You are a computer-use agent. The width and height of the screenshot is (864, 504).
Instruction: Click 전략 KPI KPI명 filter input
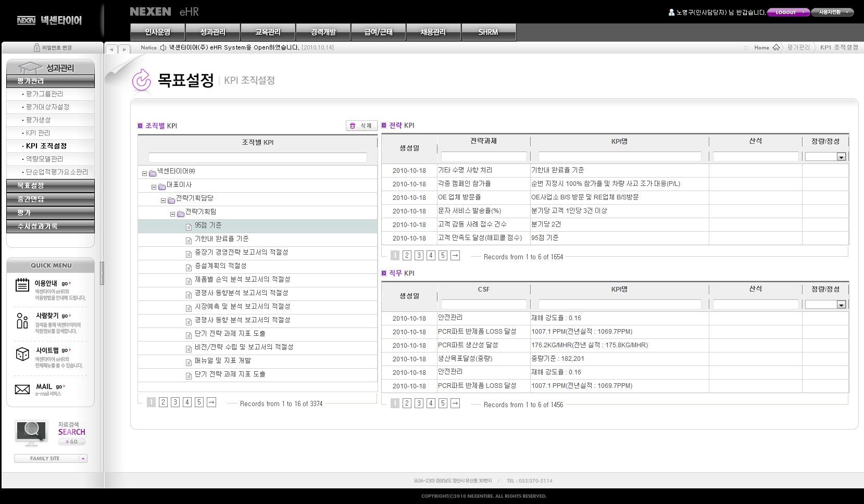click(x=620, y=156)
